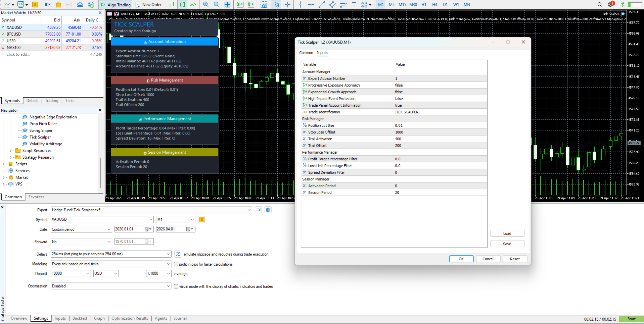Switch to the Common tab in dialog
644x324 pixels.
point(306,53)
